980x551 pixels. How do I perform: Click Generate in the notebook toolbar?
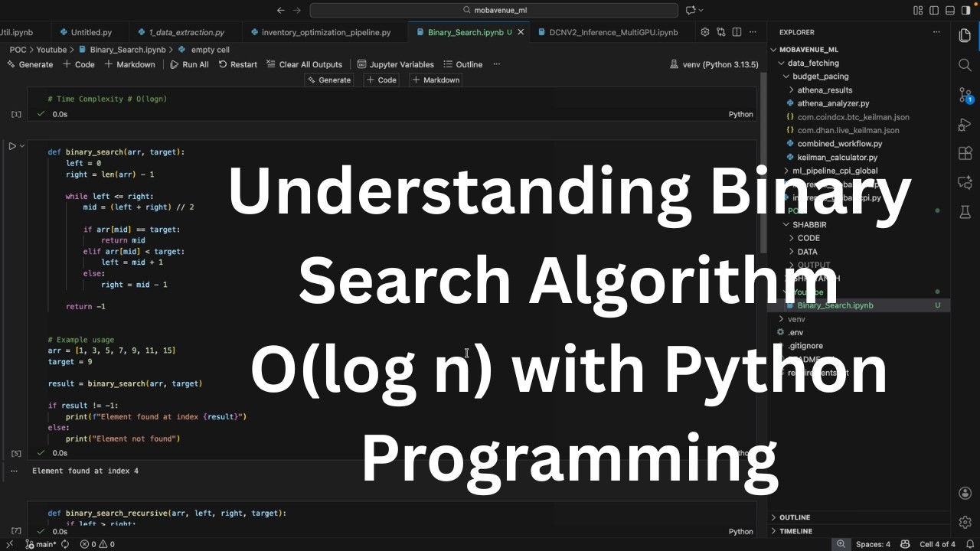(30, 64)
